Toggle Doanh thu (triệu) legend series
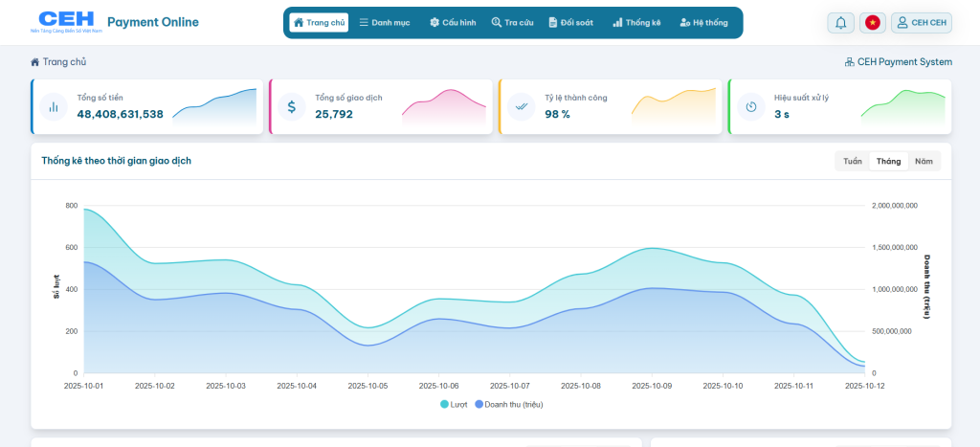980x447 pixels. point(508,405)
